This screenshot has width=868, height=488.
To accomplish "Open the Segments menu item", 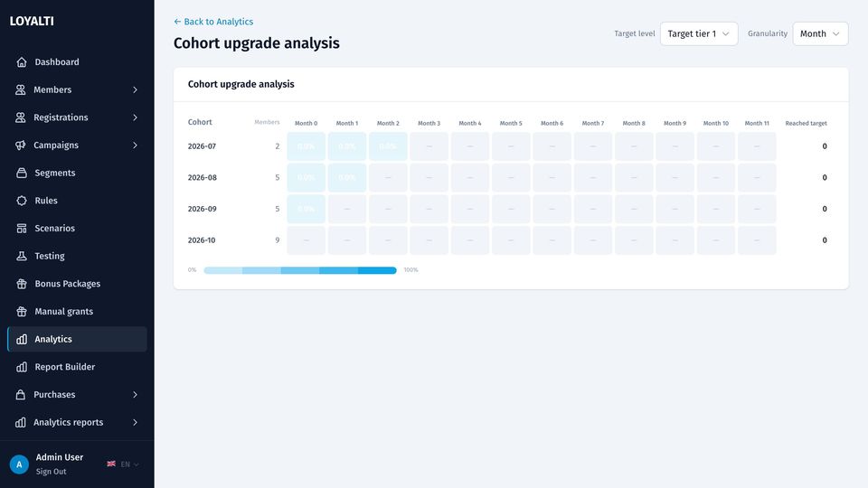I will point(77,173).
